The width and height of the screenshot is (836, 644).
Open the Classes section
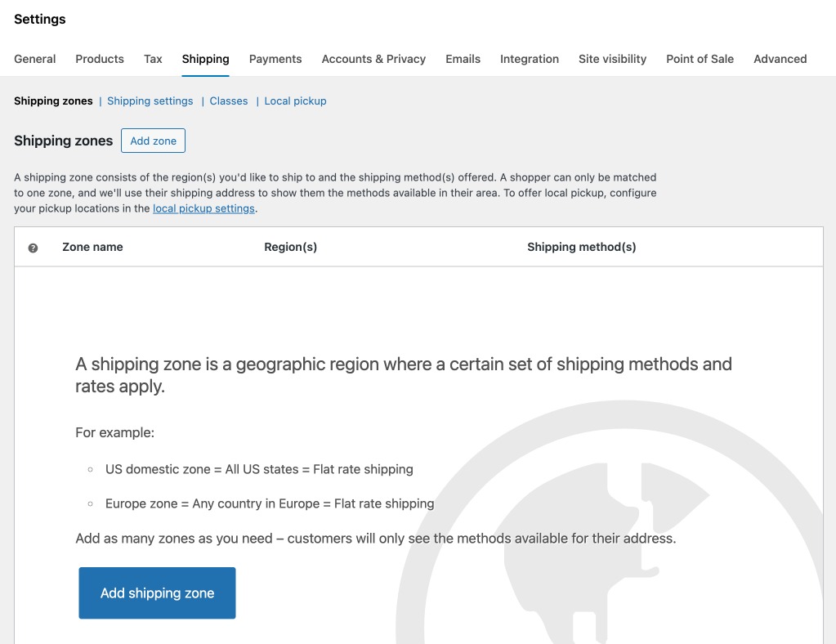tap(228, 101)
